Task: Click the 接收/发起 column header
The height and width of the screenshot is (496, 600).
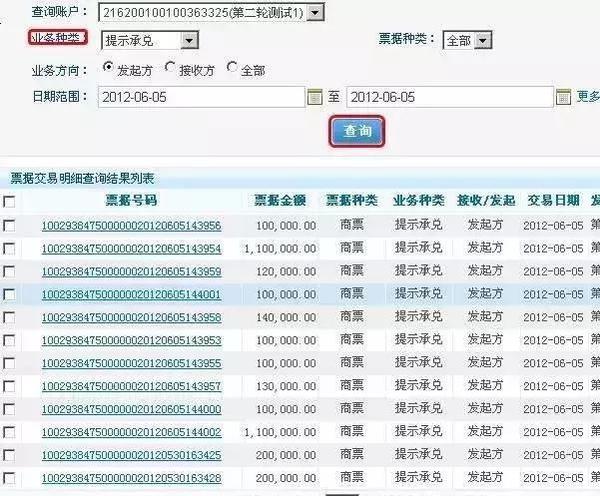Action: point(486,200)
